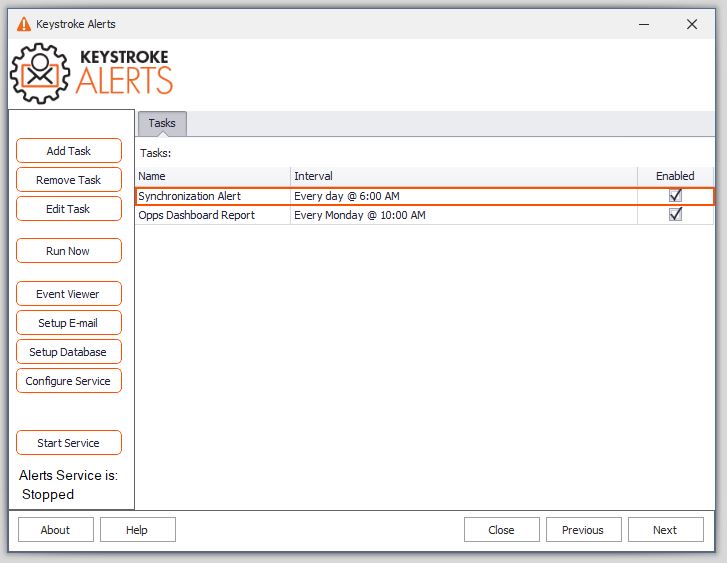Screen dimensions: 727x563
Task: Click the Add Task button
Action: (69, 151)
